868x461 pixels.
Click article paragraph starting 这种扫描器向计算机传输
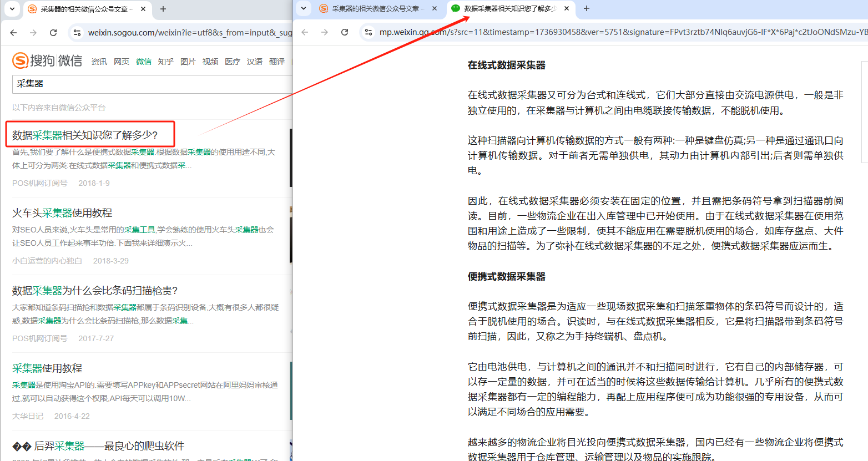[655, 155]
